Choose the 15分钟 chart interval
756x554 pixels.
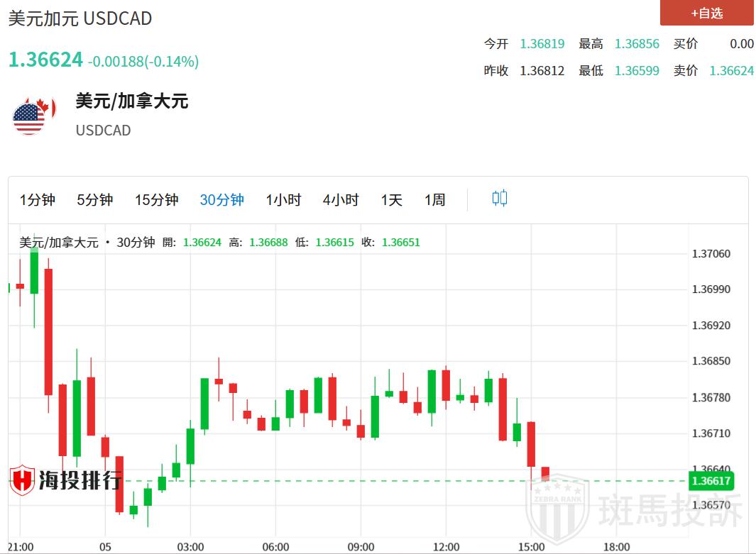(x=156, y=200)
